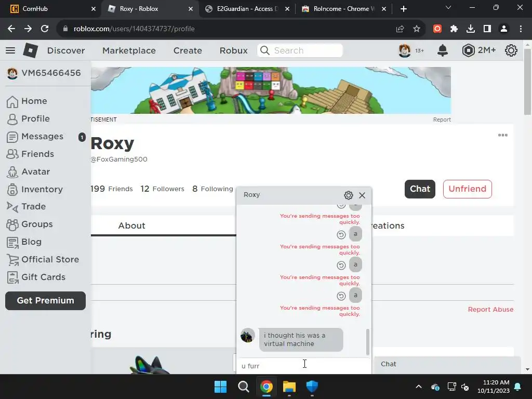This screenshot has width=532, height=399.
Task: Open the notifications bell in Roblox header
Action: click(x=443, y=50)
